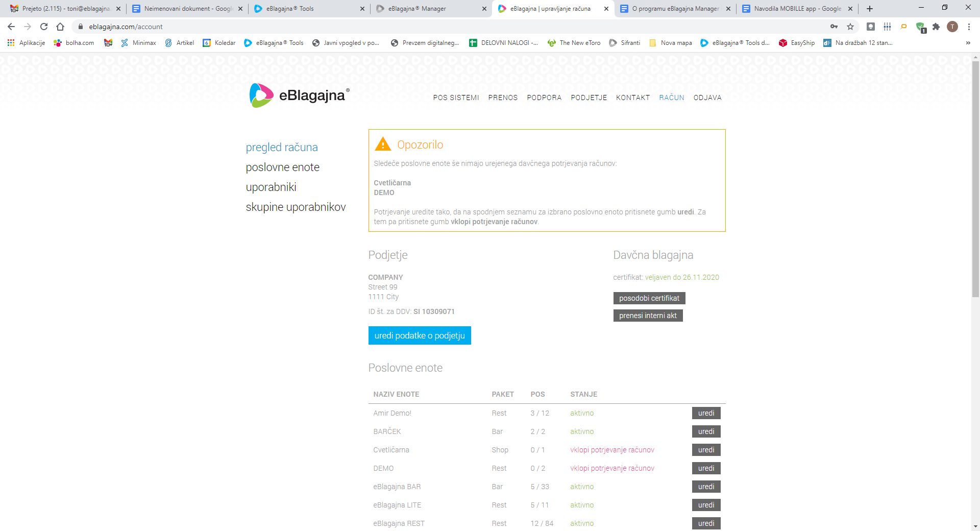
Task: Click ODJAVA to log out
Action: [x=707, y=98]
